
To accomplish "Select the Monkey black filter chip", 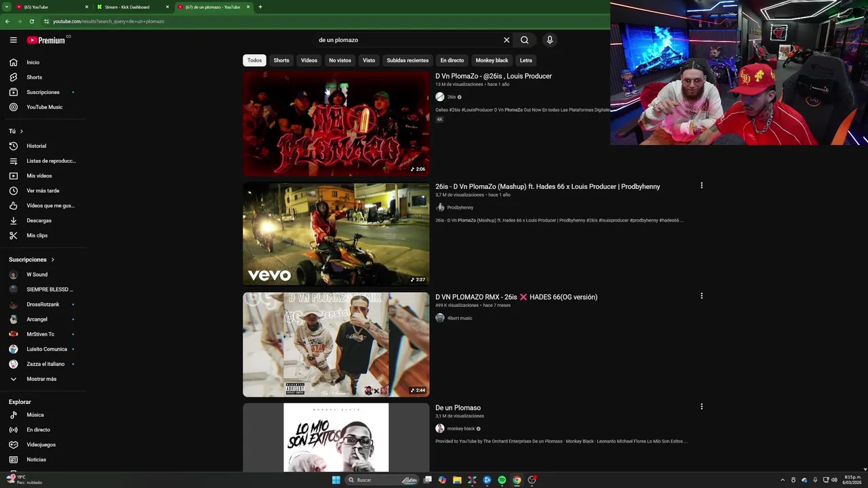I will point(492,60).
